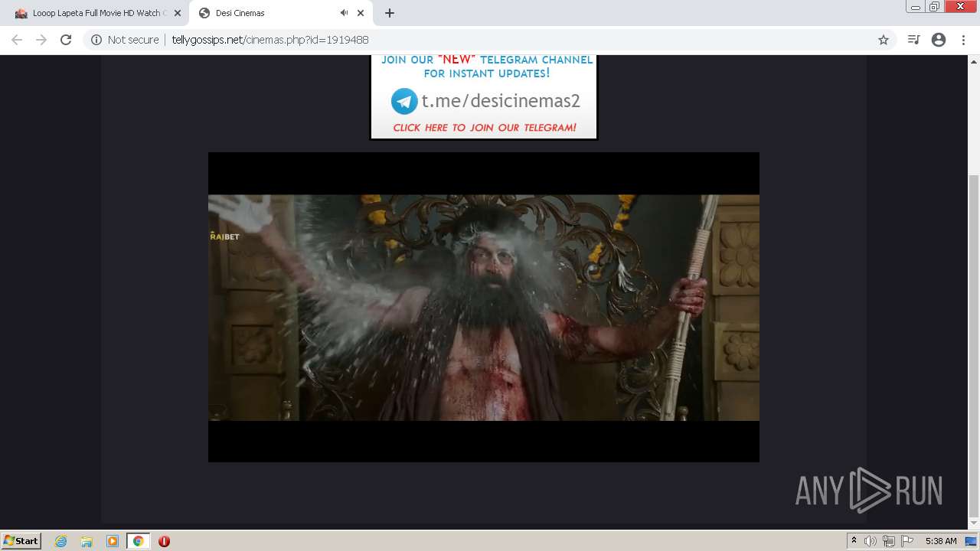980x551 pixels.
Task: Reload the current page
Action: click(66, 40)
